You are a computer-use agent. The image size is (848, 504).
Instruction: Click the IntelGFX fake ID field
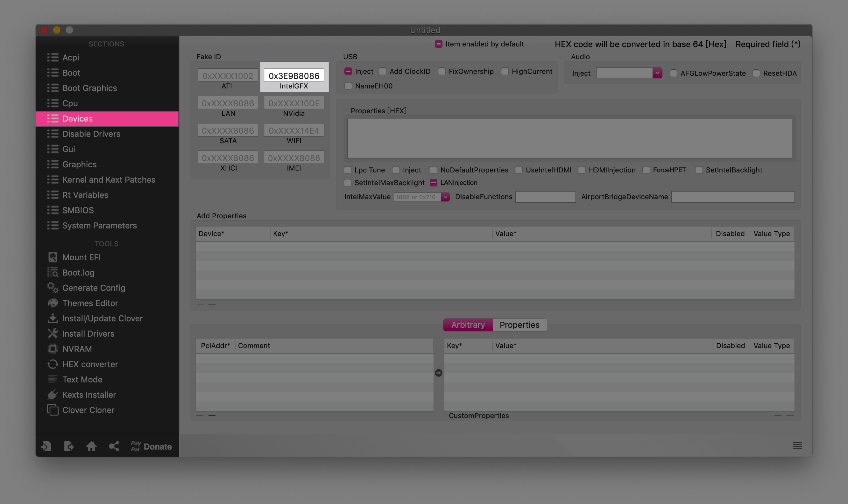294,75
